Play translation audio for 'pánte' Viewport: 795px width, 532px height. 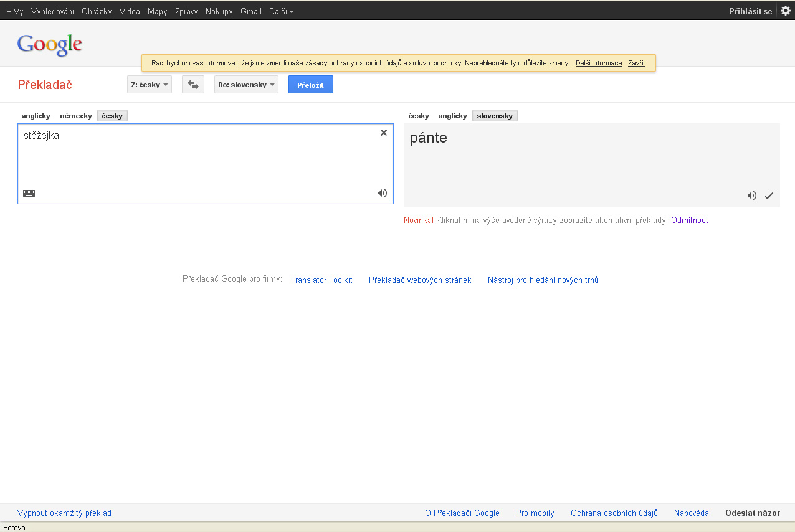[752, 196]
